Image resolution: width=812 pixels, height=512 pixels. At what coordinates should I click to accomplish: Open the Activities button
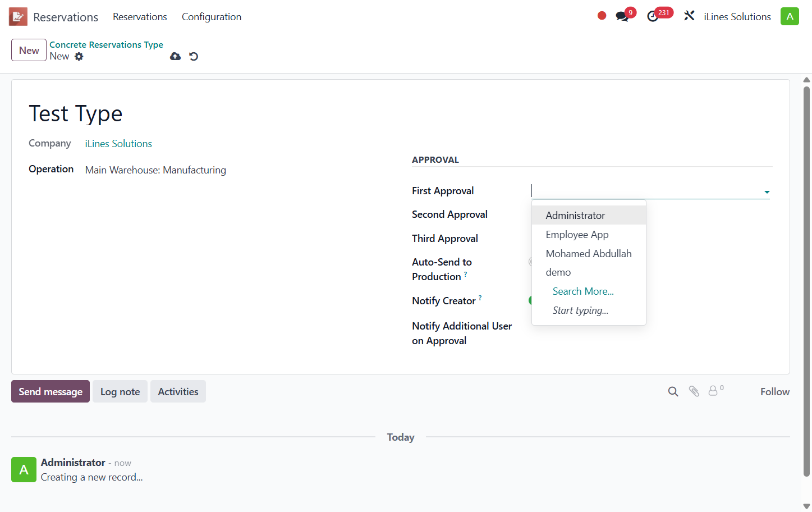[x=178, y=391]
